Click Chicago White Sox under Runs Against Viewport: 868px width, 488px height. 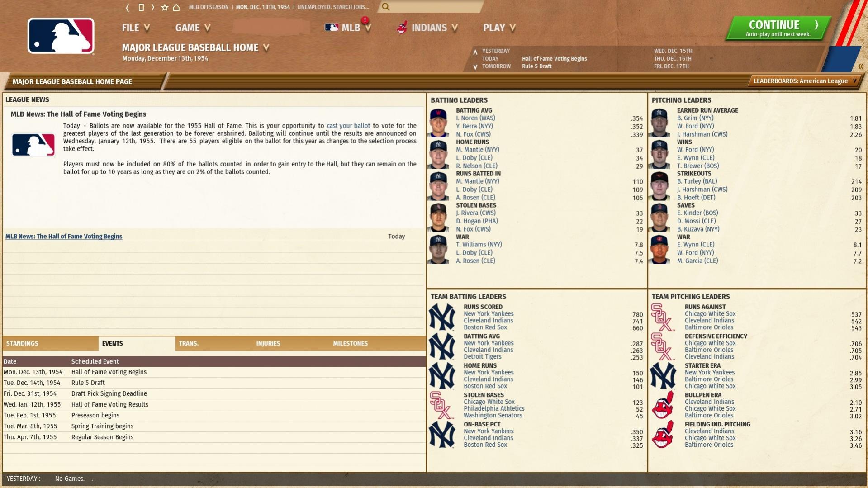(x=710, y=314)
